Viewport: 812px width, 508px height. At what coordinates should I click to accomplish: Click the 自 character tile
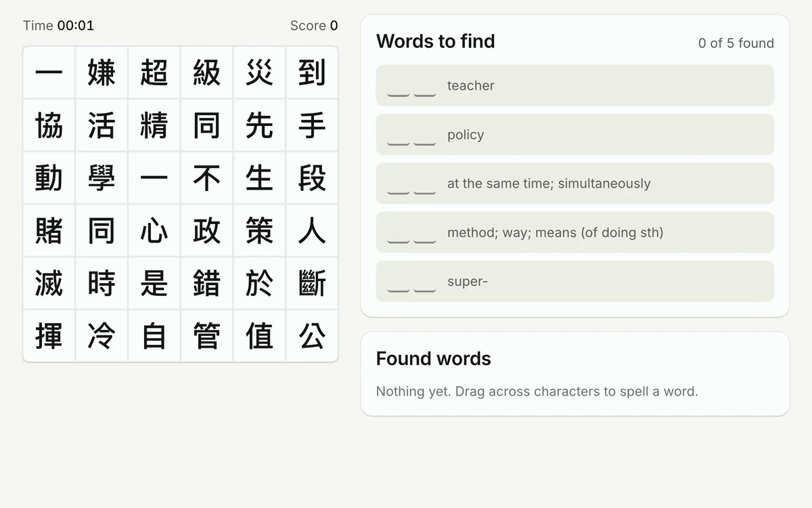click(154, 336)
